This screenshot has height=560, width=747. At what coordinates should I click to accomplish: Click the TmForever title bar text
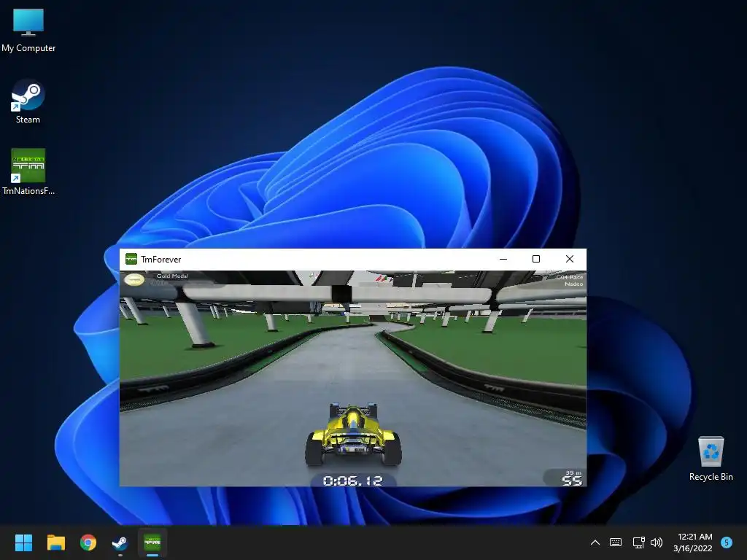point(161,260)
